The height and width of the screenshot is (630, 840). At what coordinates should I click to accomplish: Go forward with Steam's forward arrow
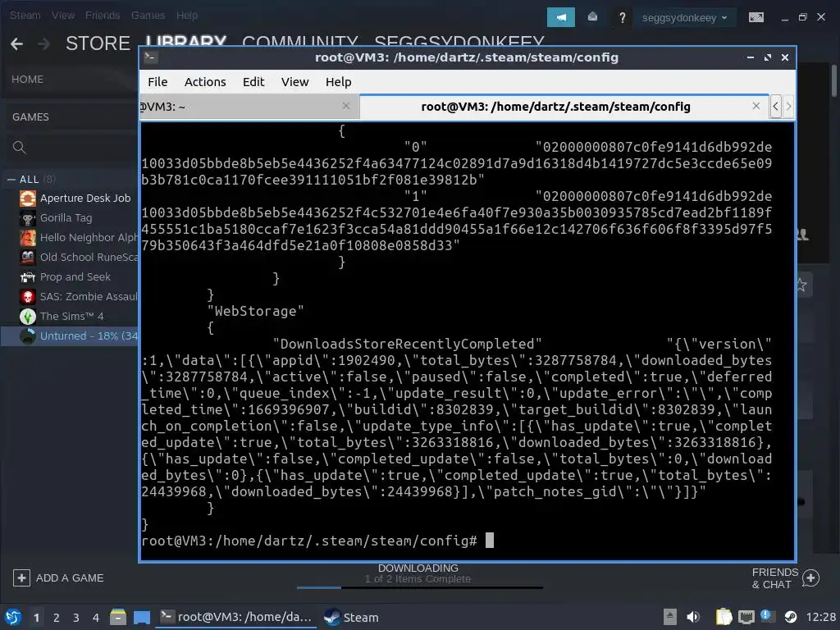point(44,43)
